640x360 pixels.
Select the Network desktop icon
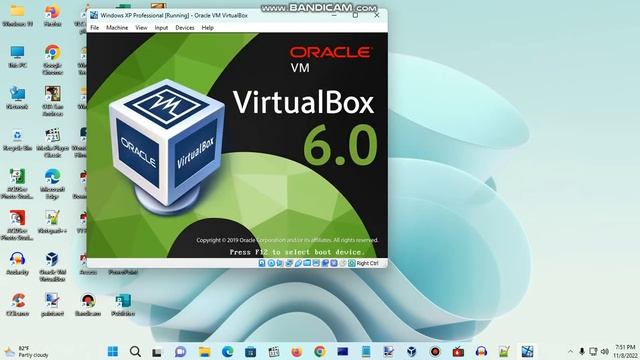click(x=18, y=98)
